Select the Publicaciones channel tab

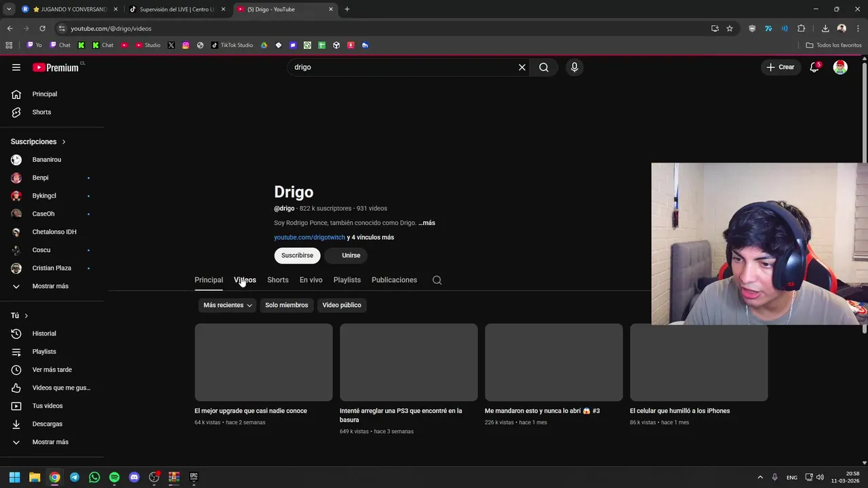394,280
